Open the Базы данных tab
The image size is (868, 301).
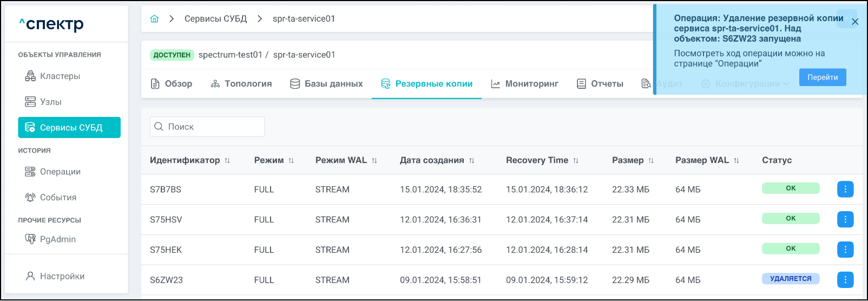326,84
